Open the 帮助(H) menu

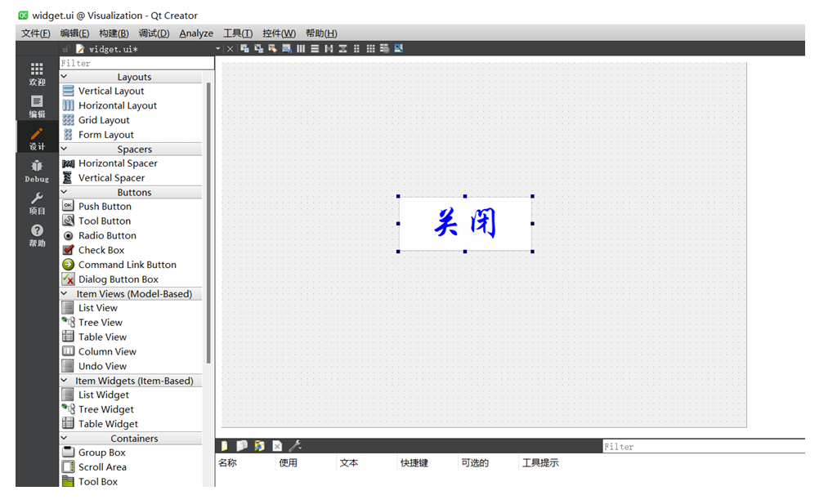[x=321, y=33]
